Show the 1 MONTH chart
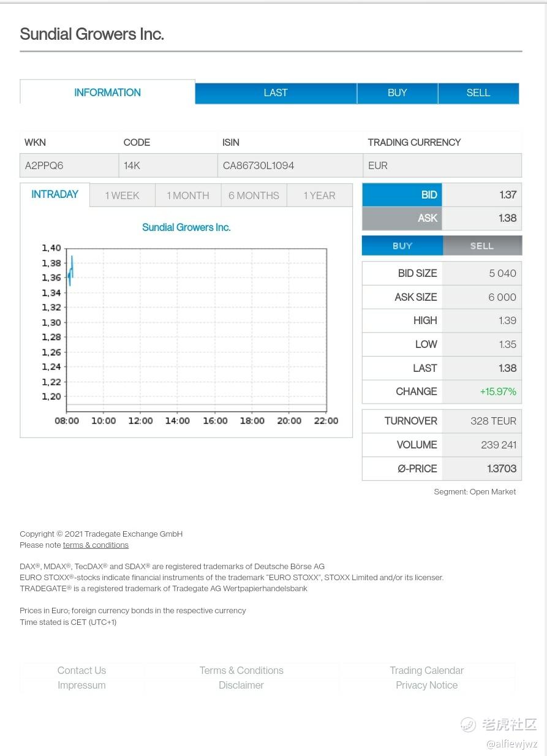Screen dimensions: 547x756 tap(188, 195)
